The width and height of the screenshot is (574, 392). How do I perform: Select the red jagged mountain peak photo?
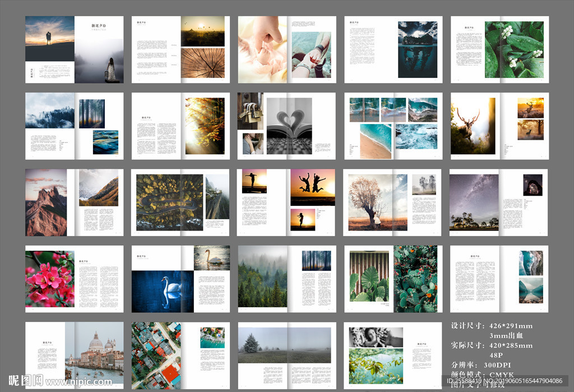click(46, 202)
